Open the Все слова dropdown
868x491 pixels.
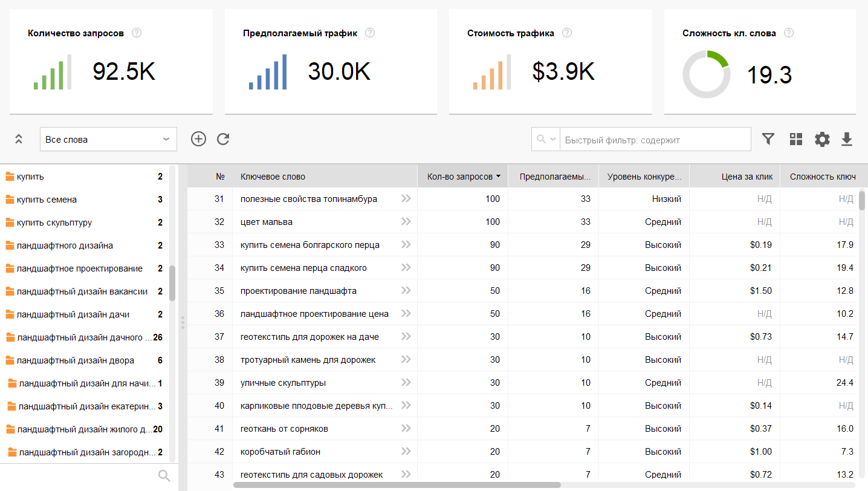[x=108, y=139]
